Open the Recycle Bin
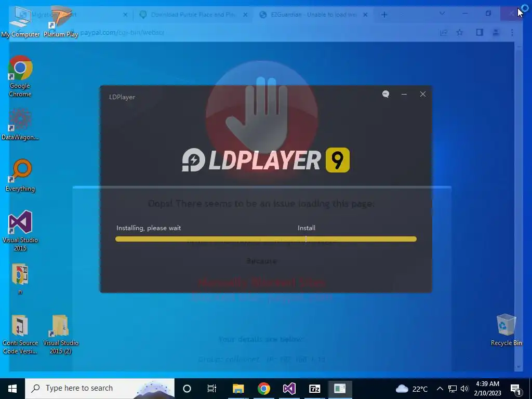 click(x=506, y=330)
